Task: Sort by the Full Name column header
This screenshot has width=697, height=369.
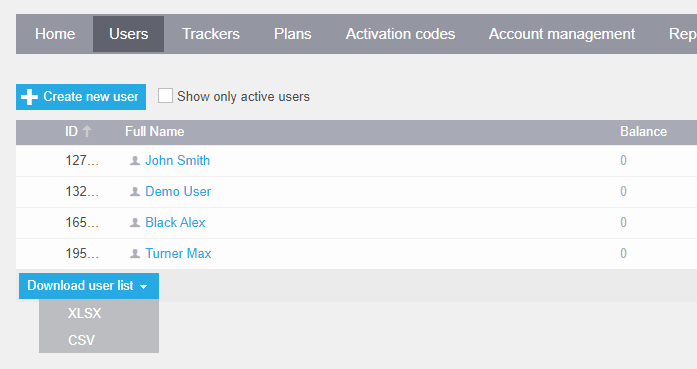Action: click(x=154, y=132)
